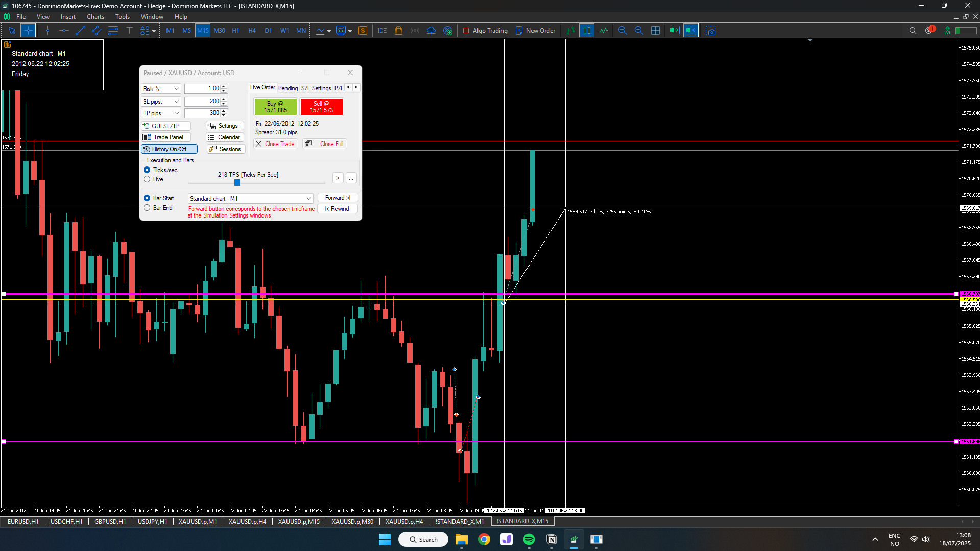Image resolution: width=980 pixels, height=551 pixels.
Task: Switch to S/L Settings tab
Action: 316,88
